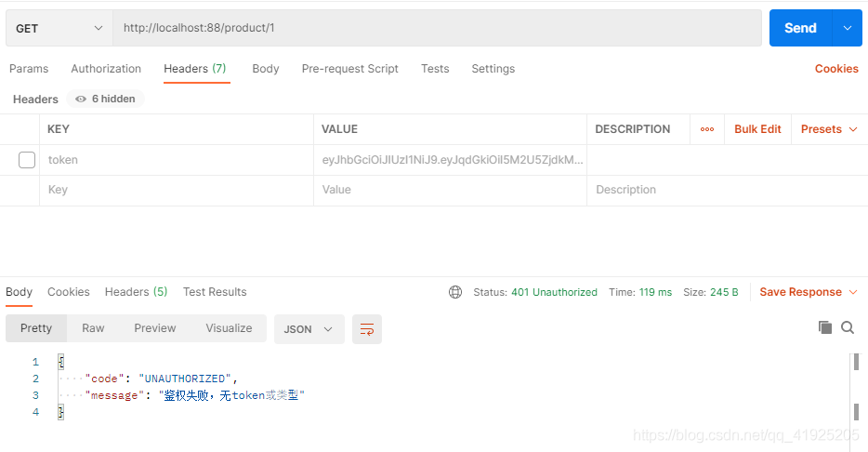
Task: Click the message line in response JSON
Action: point(194,395)
